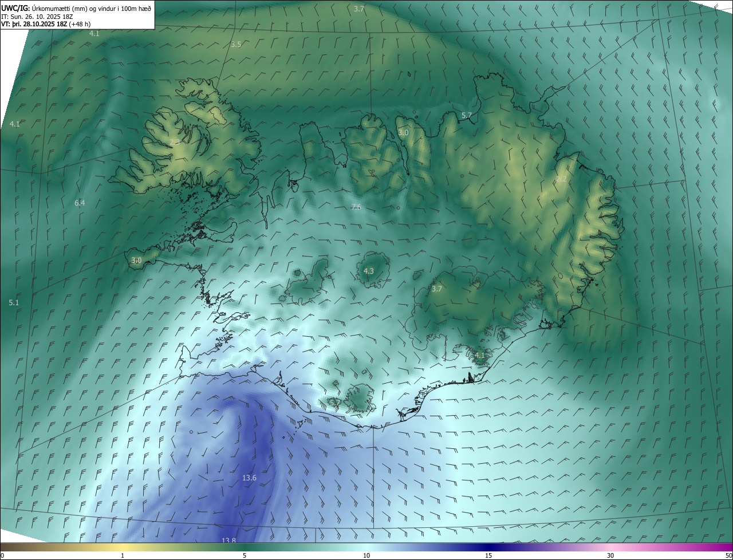Click the title line starting with UWC/IG

[x=76, y=7]
